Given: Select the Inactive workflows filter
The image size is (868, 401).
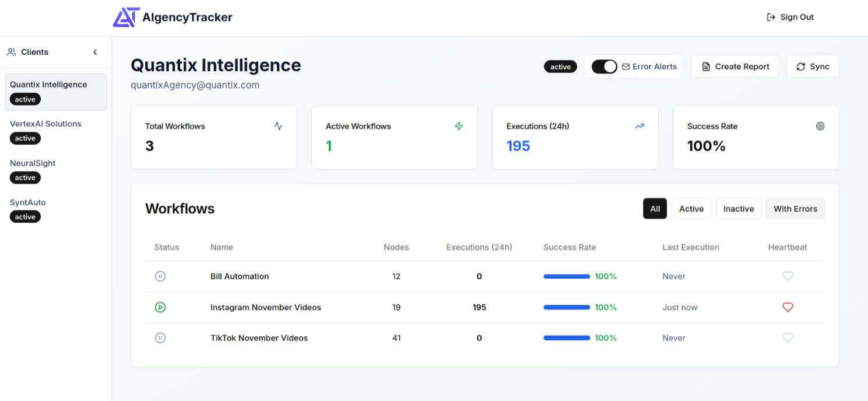Looking at the screenshot, I should [738, 208].
